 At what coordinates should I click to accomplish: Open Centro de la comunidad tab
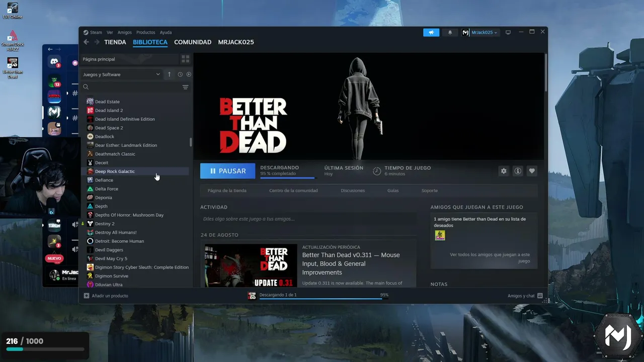293,191
